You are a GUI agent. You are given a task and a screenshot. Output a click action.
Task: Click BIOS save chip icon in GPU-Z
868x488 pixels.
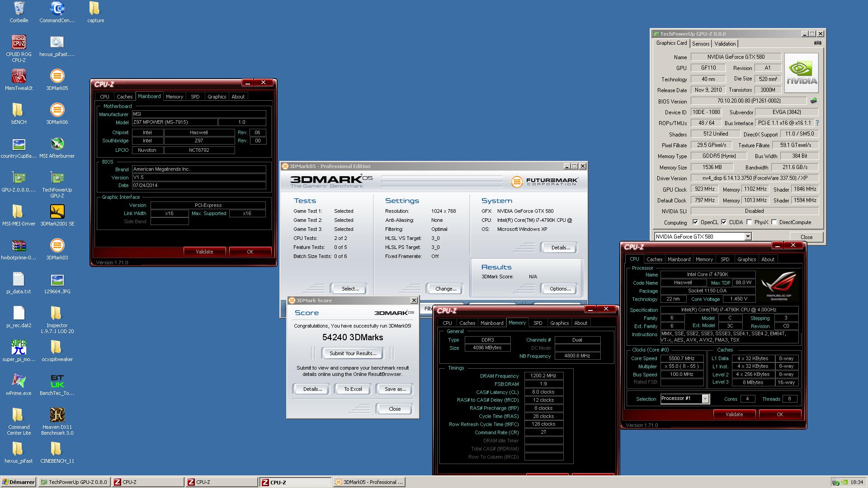(814, 101)
